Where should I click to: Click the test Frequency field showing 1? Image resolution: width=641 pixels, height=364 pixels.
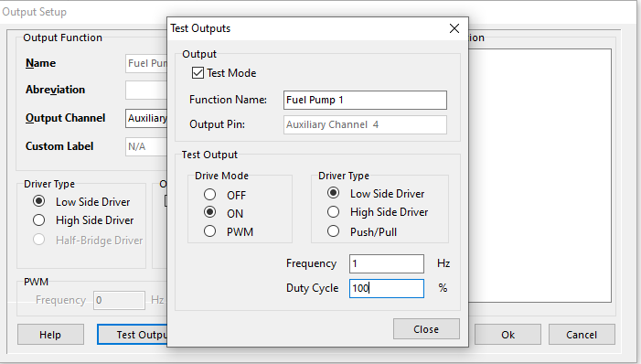tap(386, 263)
